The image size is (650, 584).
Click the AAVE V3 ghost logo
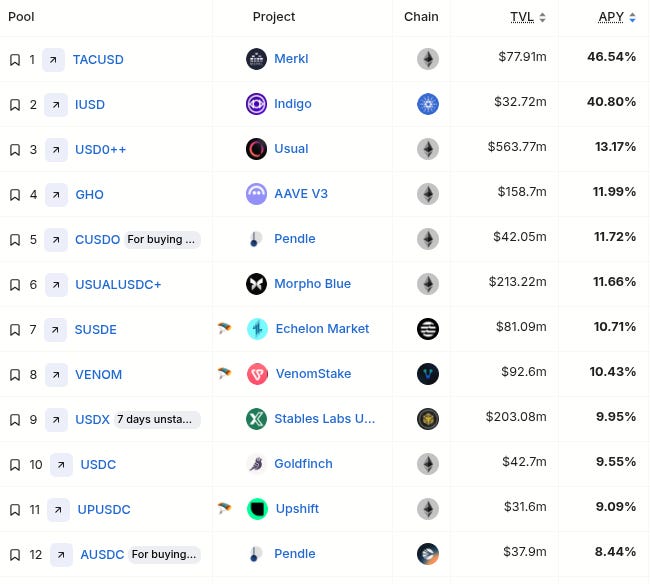click(x=256, y=194)
